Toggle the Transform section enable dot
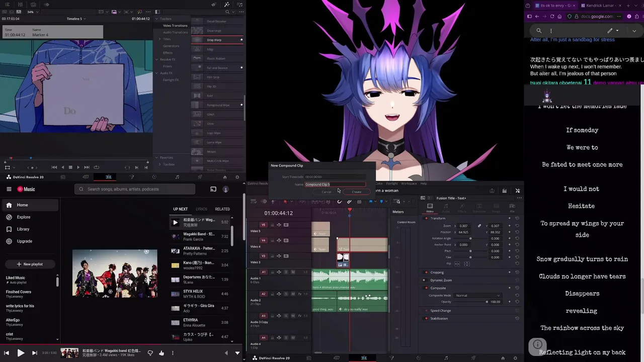Screen dimensions: 644x362 pyautogui.click(x=427, y=218)
